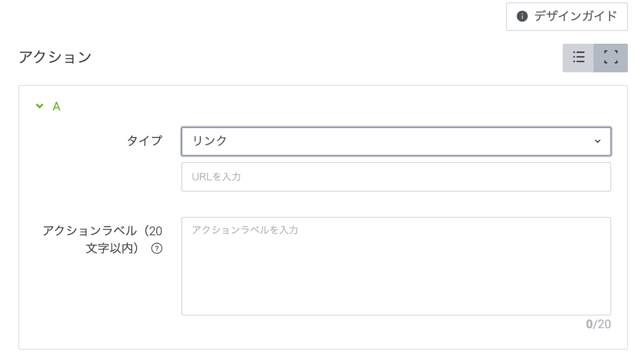Click the タイプ field label
The height and width of the screenshot is (364, 639).
[145, 141]
